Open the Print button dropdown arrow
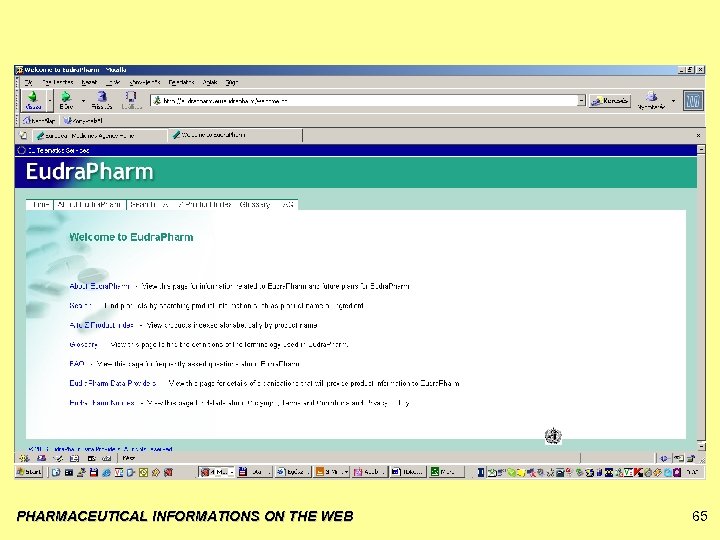Screen dimensions: 720x540 tap(673, 101)
